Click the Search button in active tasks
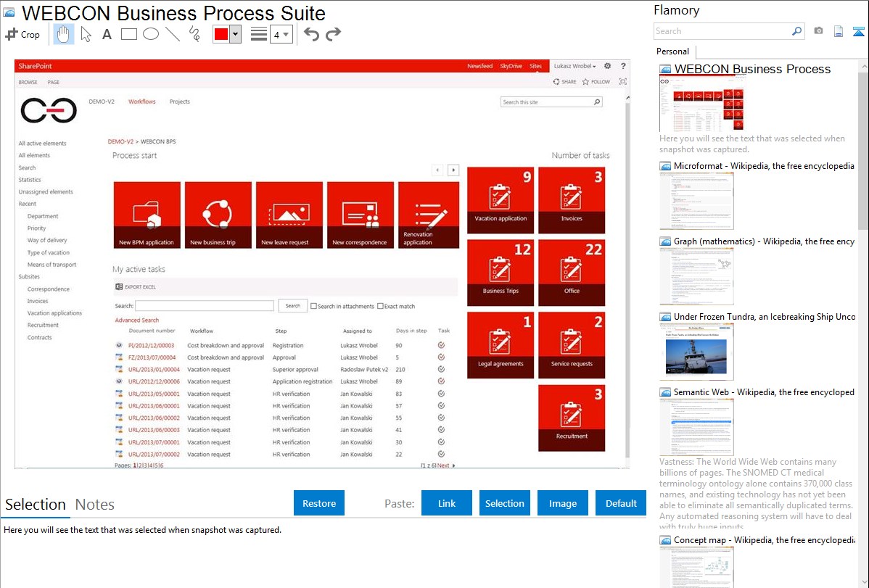Image resolution: width=869 pixels, height=588 pixels. 292,306
